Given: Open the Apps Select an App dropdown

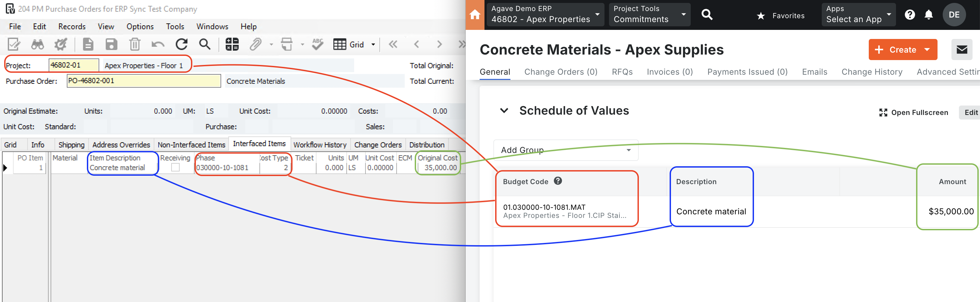Looking at the screenshot, I should coord(858,15).
